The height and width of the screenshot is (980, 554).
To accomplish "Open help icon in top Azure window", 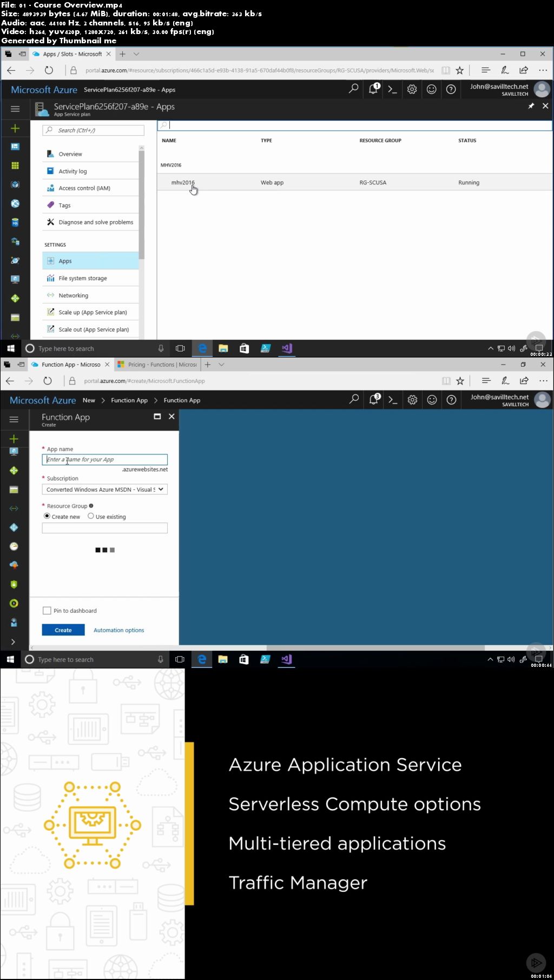I will coord(451,89).
